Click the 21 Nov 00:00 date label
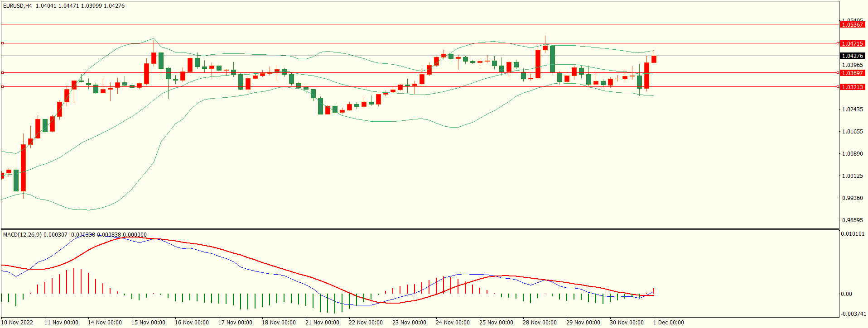The image size is (868, 328). 322,323
